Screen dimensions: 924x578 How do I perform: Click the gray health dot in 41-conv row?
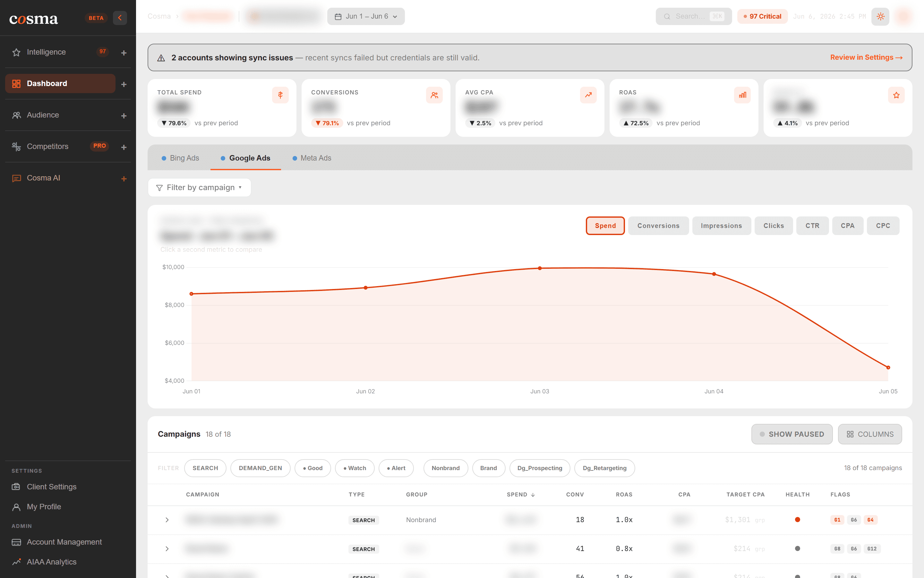point(797,549)
